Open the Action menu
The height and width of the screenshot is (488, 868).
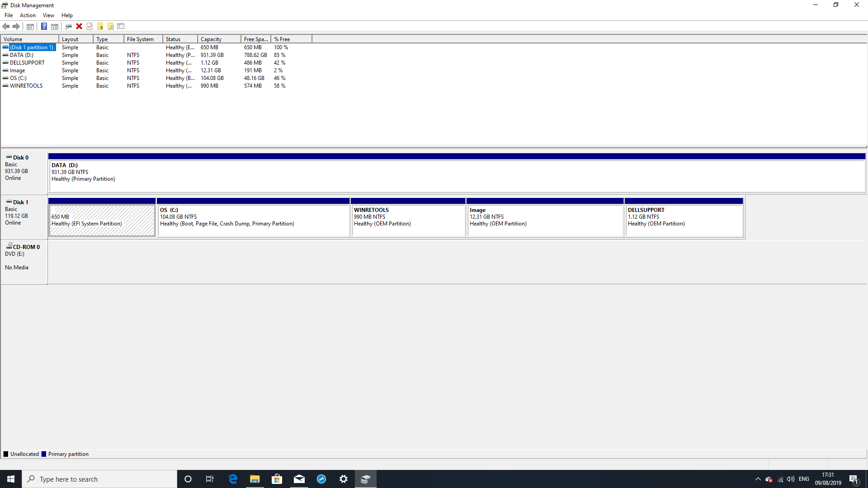pos(28,15)
